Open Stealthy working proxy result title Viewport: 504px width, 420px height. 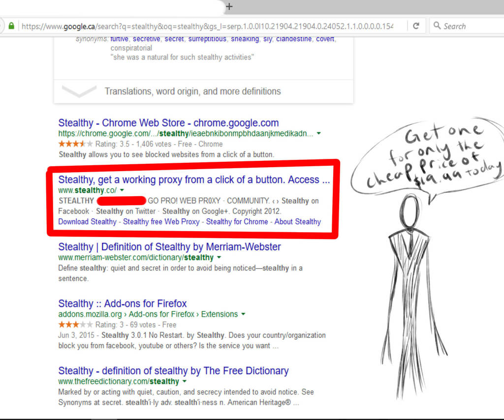(x=194, y=180)
